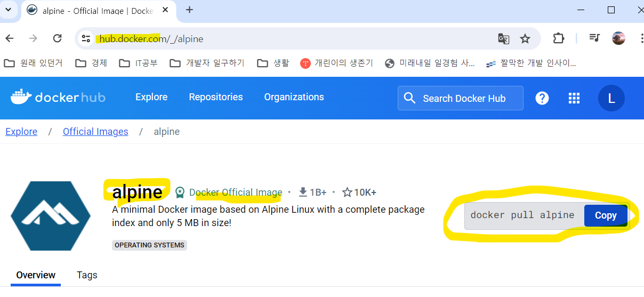Image resolution: width=644 pixels, height=297 pixels.
Task: Click the Docker Official Image badge
Action: (x=229, y=192)
